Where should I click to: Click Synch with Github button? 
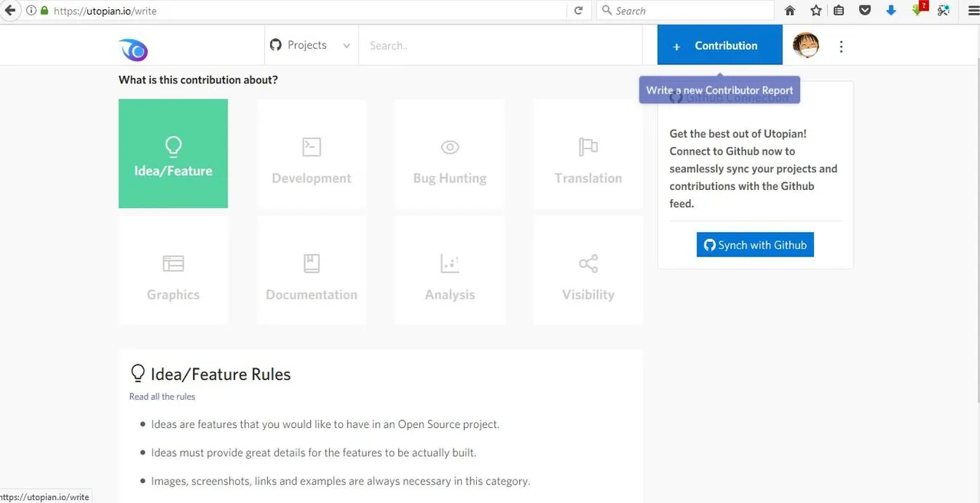click(755, 245)
